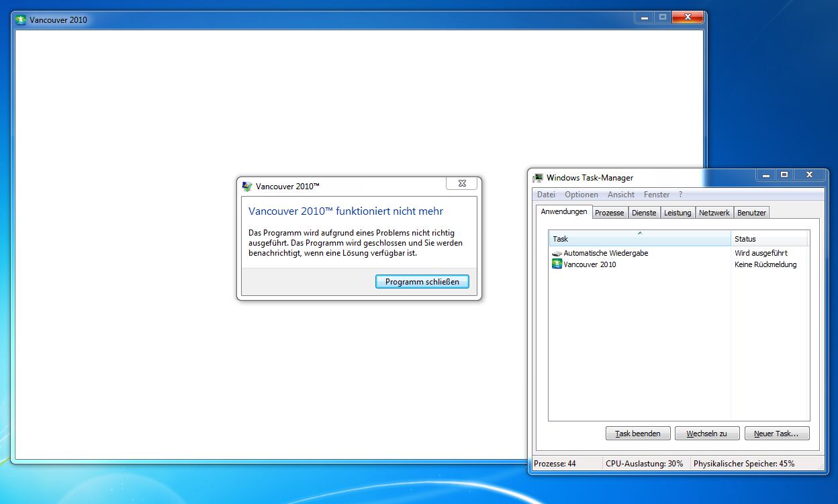This screenshot has height=504, width=838.
Task: Switch to the Dienste tab
Action: 644,213
